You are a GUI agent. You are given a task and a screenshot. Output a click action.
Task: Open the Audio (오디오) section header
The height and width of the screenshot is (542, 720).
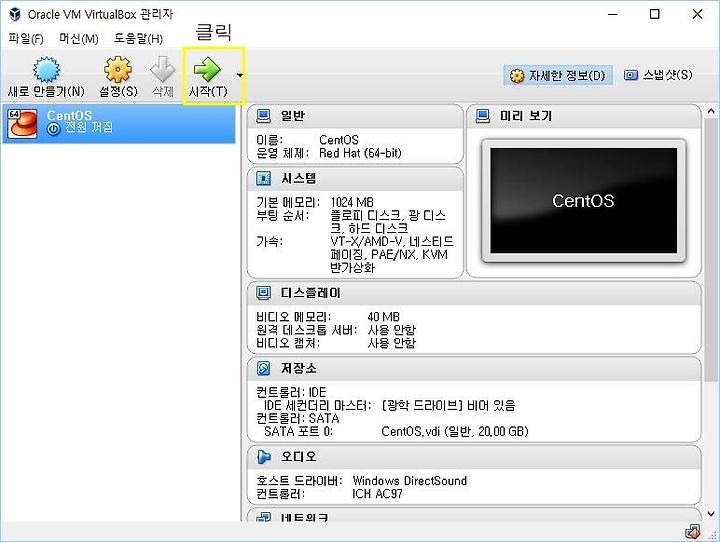[x=474, y=457]
